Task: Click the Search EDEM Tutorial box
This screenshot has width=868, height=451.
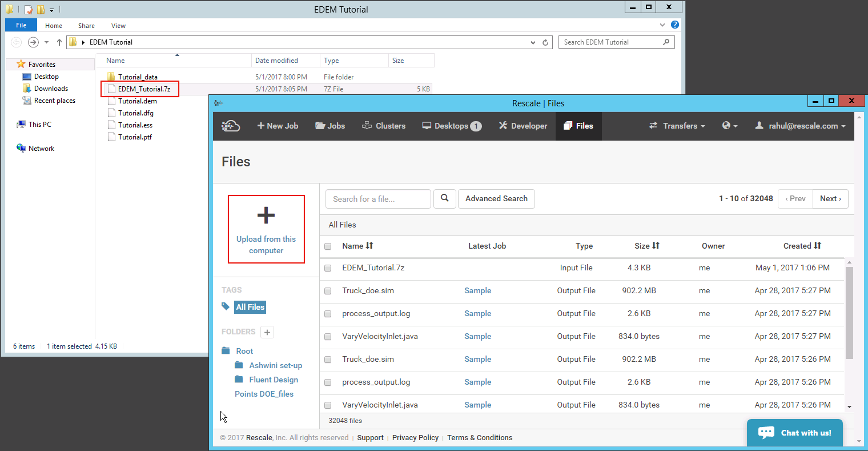Action: click(617, 42)
